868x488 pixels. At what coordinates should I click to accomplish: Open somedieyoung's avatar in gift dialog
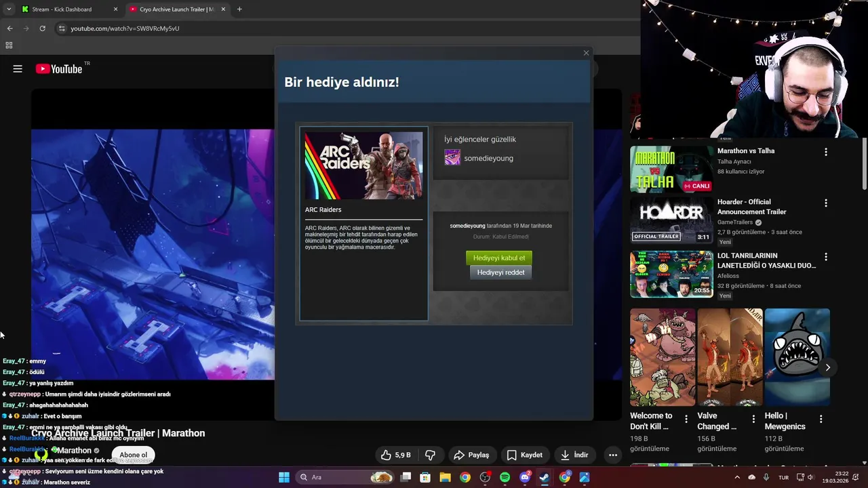pos(452,158)
